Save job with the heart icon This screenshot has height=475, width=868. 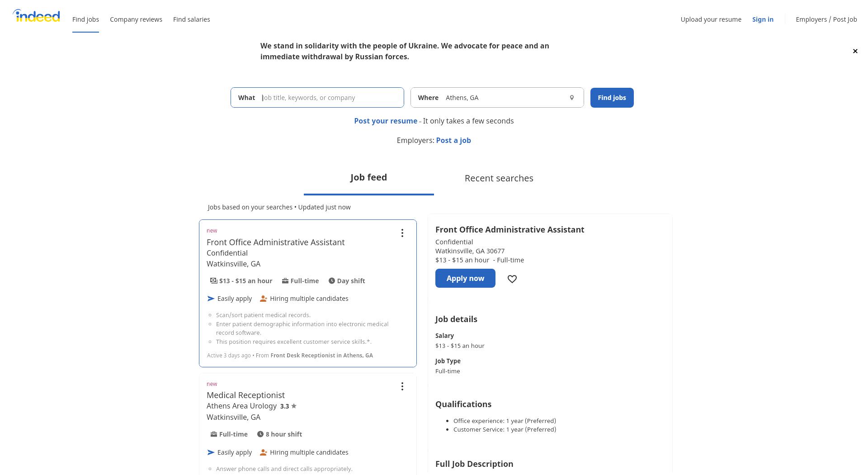[512, 279]
